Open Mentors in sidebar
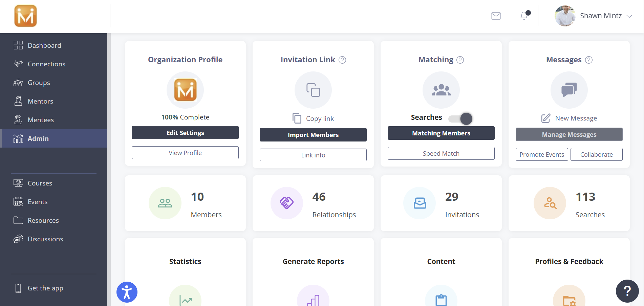The image size is (644, 306). point(53,101)
